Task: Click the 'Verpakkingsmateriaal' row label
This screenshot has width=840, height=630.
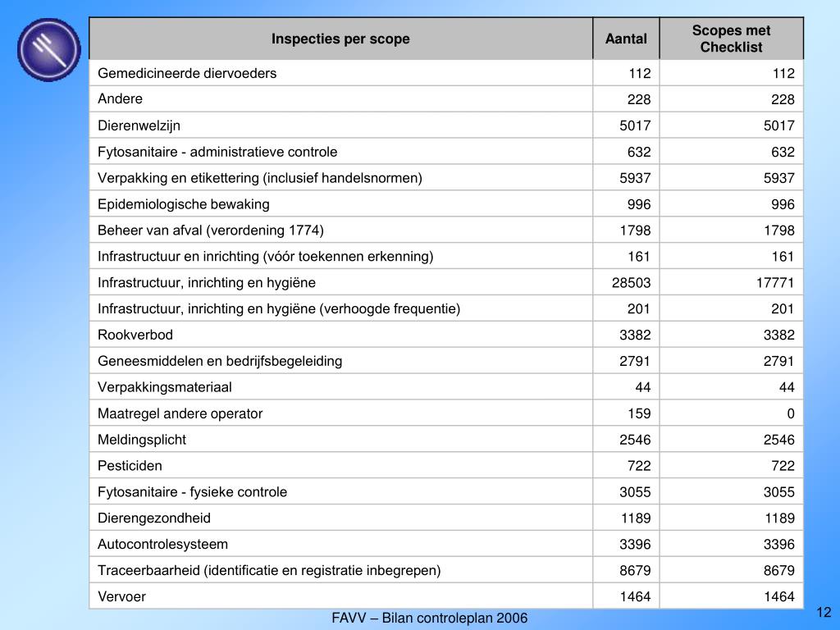Action: [x=164, y=387]
